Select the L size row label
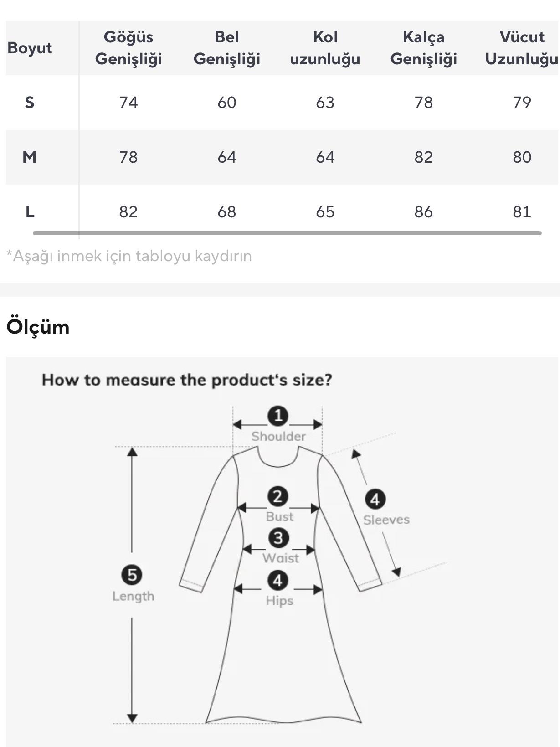 point(30,212)
